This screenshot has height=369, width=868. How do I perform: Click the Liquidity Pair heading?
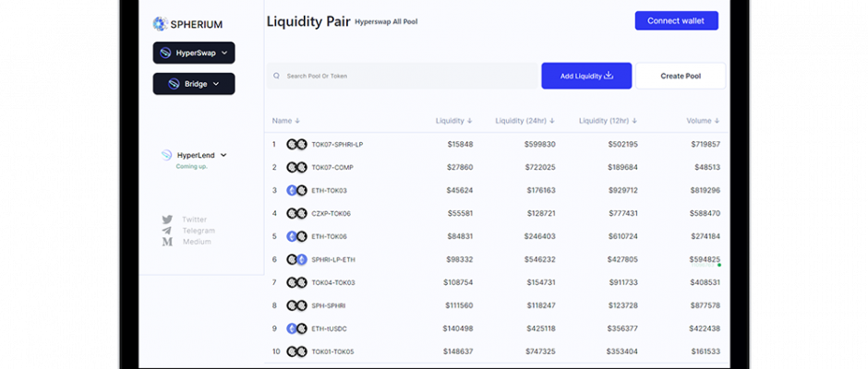pos(308,21)
